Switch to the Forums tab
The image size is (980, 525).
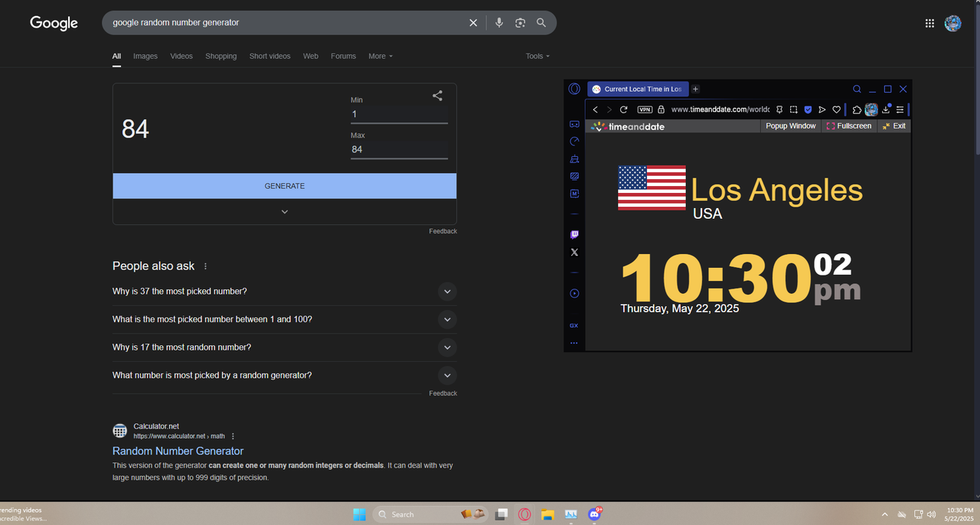[x=343, y=56]
